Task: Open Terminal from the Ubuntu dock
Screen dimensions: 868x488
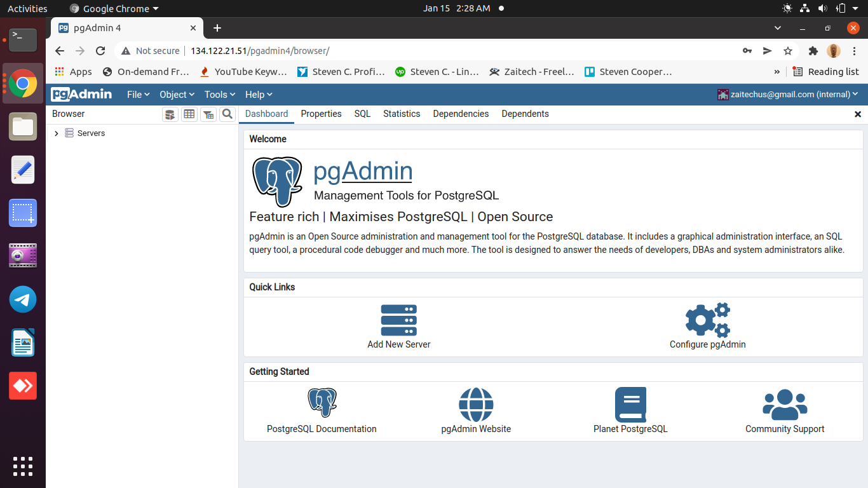Action: pyautogui.click(x=23, y=39)
